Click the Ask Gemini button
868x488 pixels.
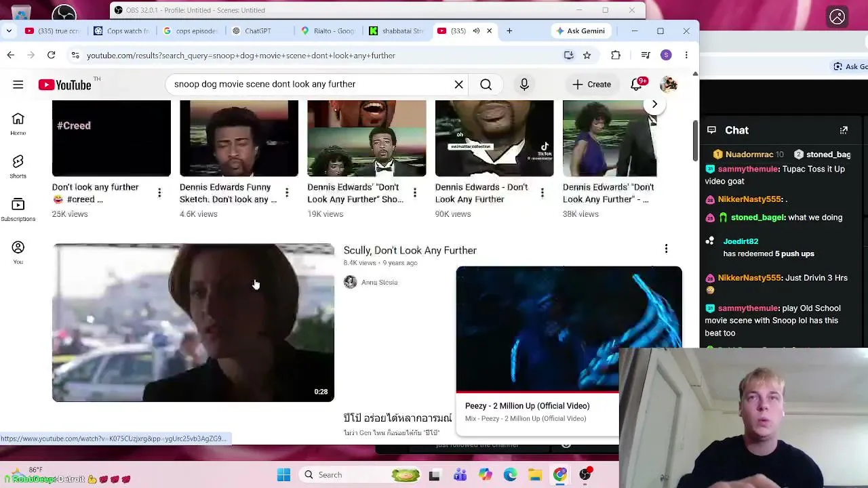pos(580,30)
